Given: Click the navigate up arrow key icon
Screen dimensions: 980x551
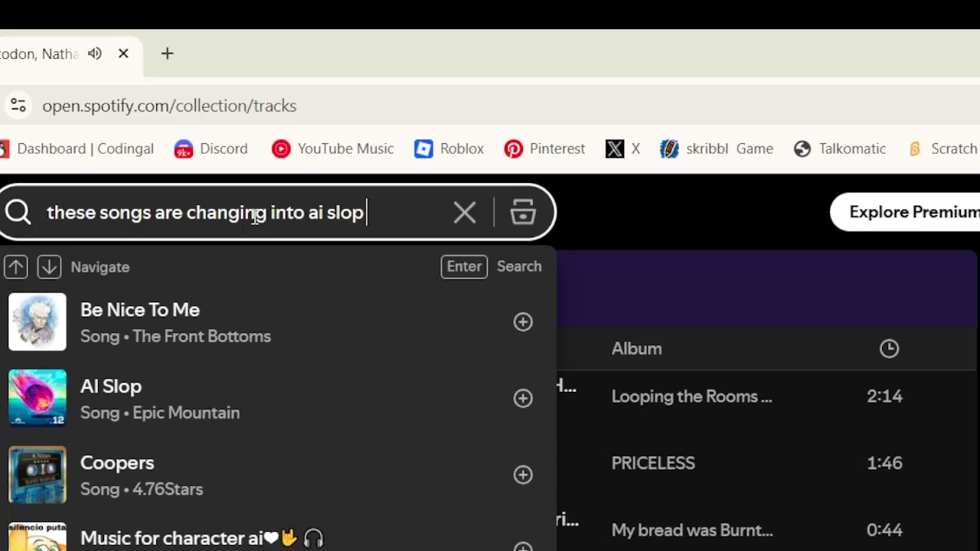Looking at the screenshot, I should (x=16, y=267).
